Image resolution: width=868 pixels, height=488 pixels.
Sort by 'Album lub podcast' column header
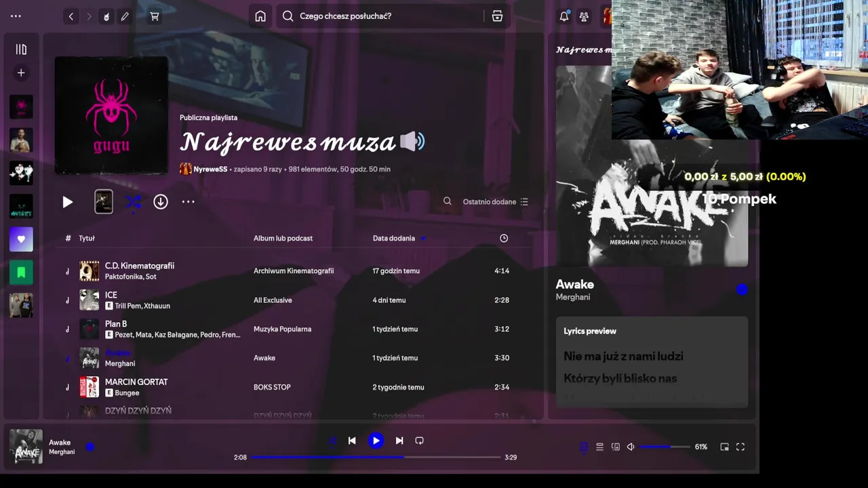[x=283, y=239]
